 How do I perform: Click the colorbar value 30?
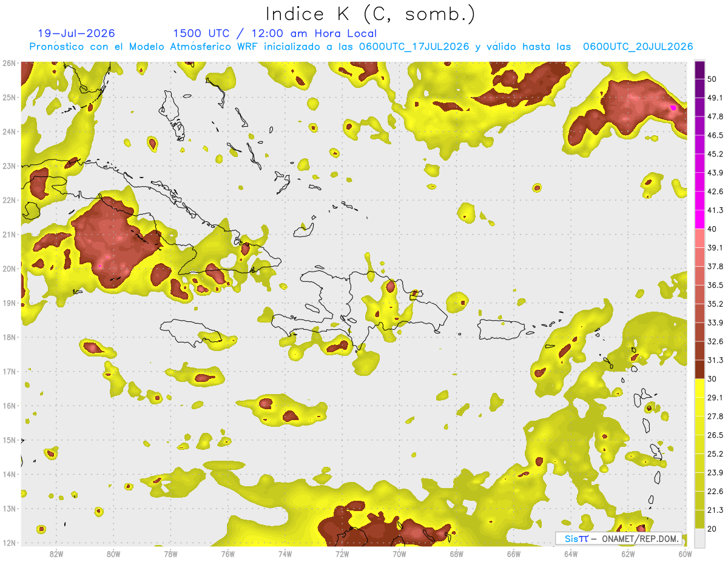click(x=712, y=379)
